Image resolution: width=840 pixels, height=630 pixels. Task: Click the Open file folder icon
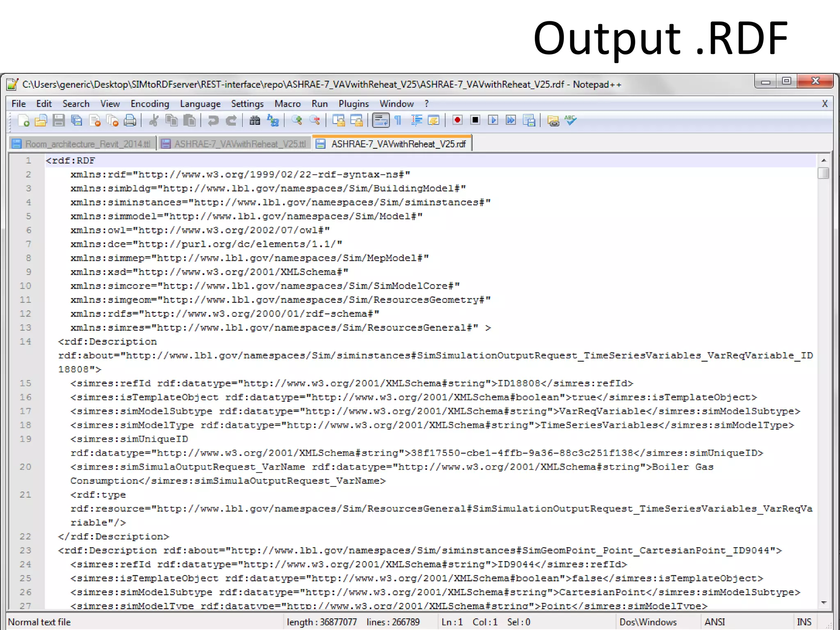point(41,121)
